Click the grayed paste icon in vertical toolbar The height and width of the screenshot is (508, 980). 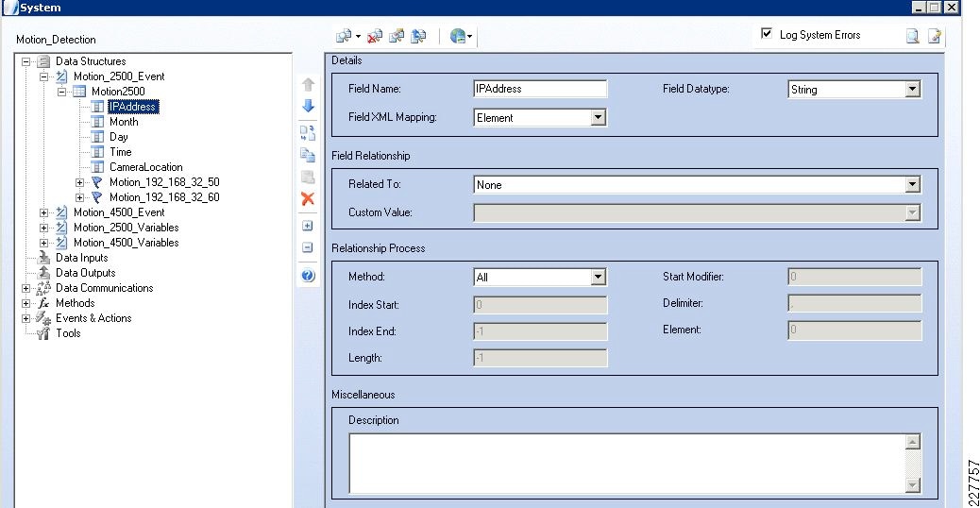(308, 177)
